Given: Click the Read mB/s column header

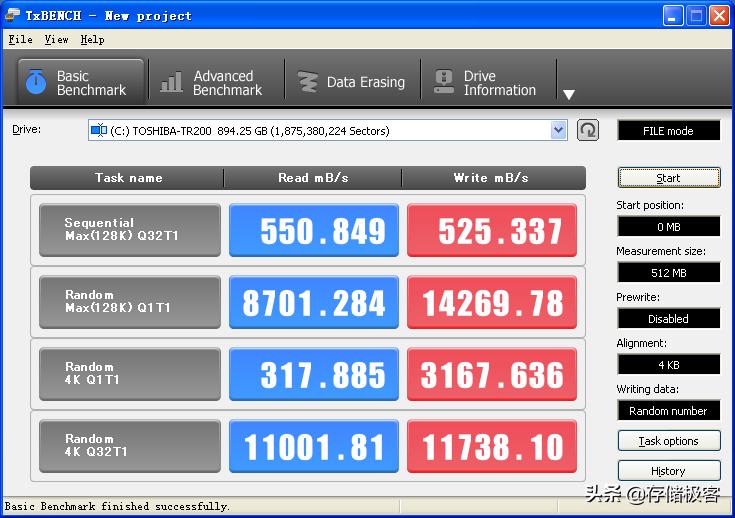Looking at the screenshot, I should [313, 178].
